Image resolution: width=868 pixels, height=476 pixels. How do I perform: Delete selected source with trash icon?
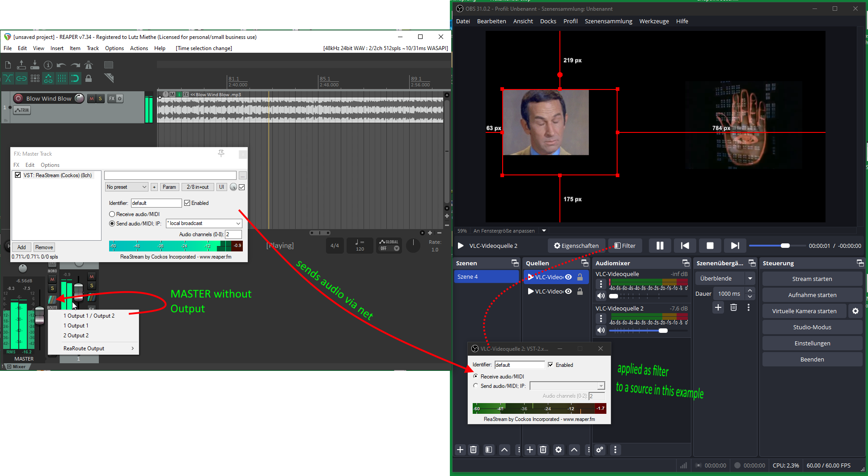pyautogui.click(x=543, y=450)
